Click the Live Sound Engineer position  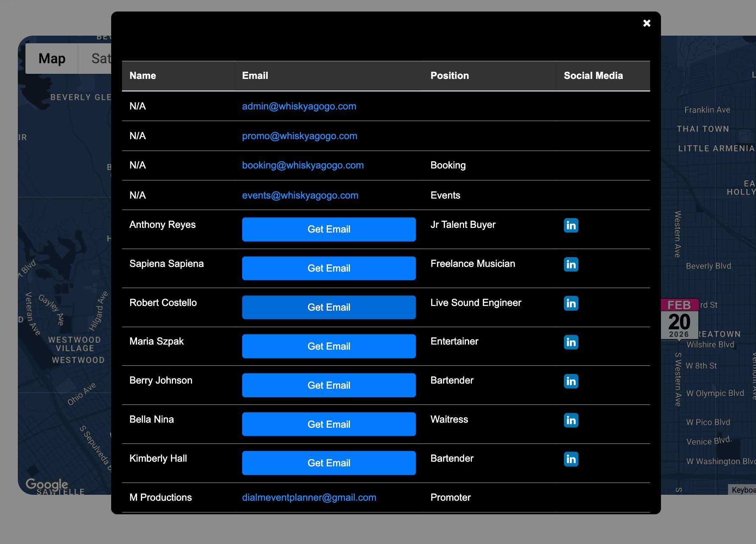pyautogui.click(x=476, y=303)
